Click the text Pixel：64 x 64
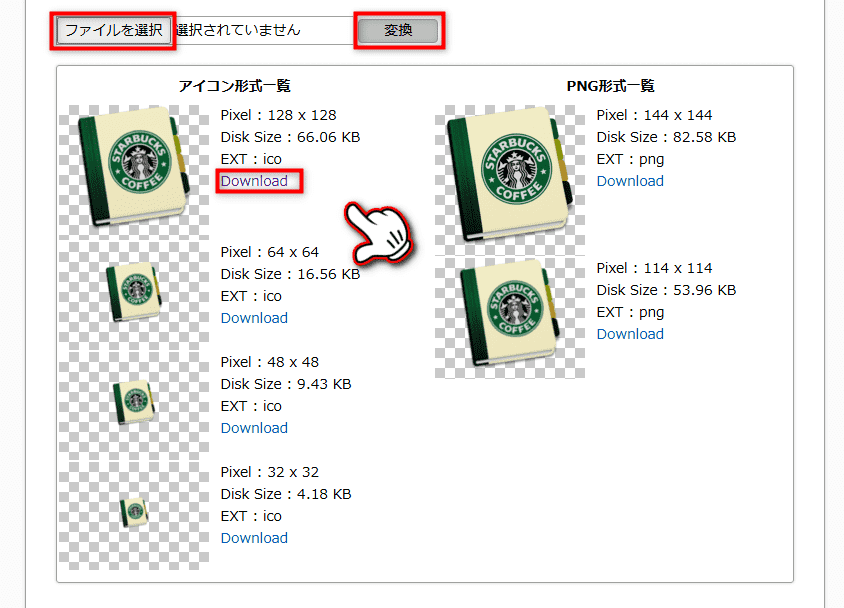844x608 pixels. [270, 252]
